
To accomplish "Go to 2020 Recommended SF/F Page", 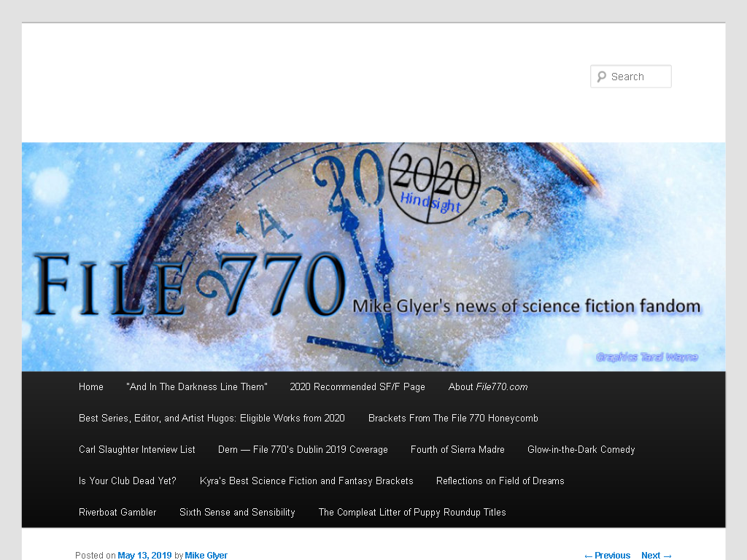I will (357, 387).
